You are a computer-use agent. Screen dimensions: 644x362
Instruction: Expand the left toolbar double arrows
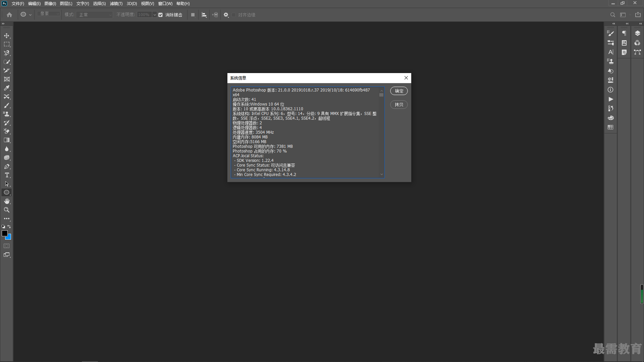3,23
